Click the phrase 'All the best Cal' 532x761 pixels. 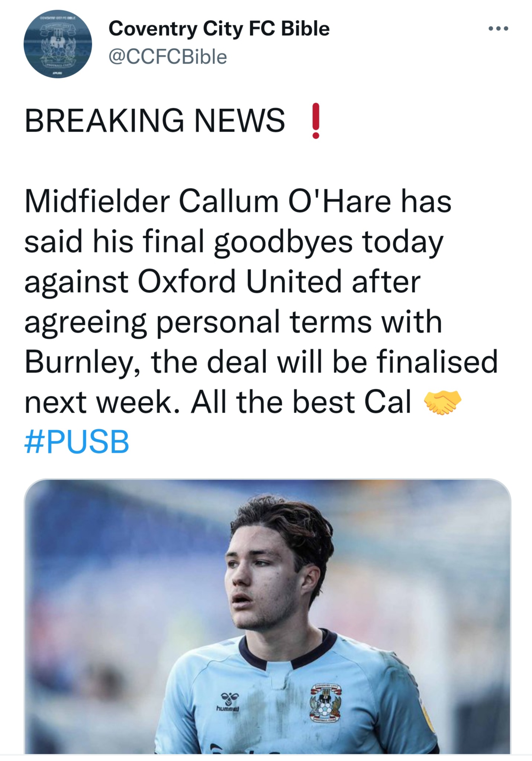tap(301, 403)
